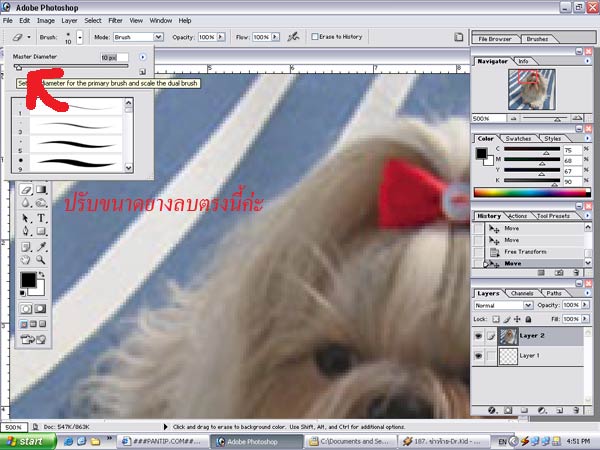This screenshot has width=600, height=450.
Task: Select the Hand tool
Action: (26, 260)
